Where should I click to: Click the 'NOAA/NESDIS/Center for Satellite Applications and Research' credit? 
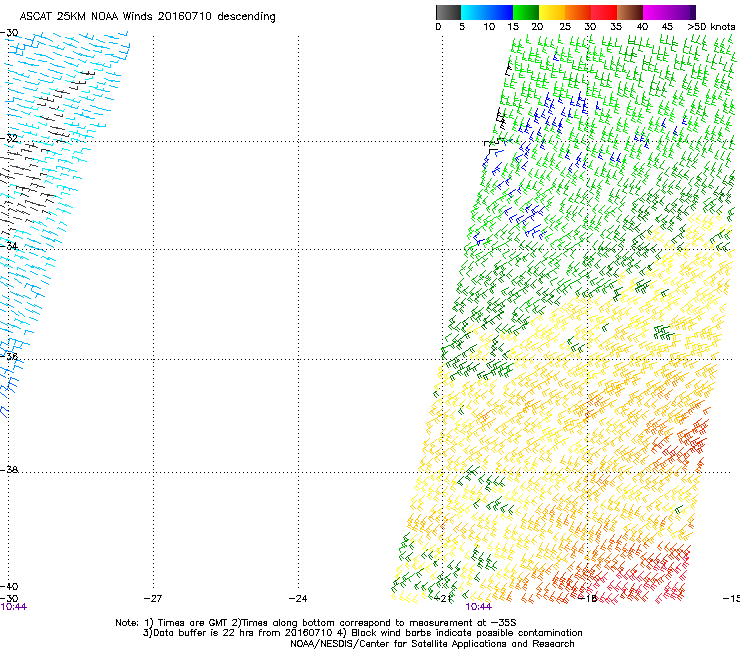click(432, 644)
